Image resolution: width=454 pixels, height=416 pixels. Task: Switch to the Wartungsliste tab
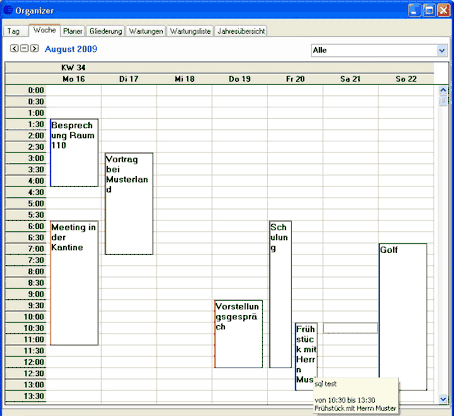pyautogui.click(x=190, y=31)
